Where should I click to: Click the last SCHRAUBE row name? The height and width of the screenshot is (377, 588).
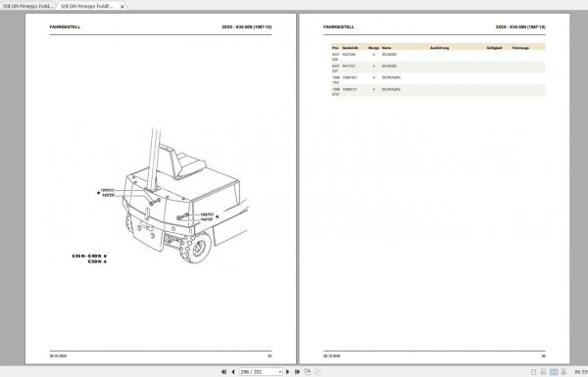pos(391,89)
